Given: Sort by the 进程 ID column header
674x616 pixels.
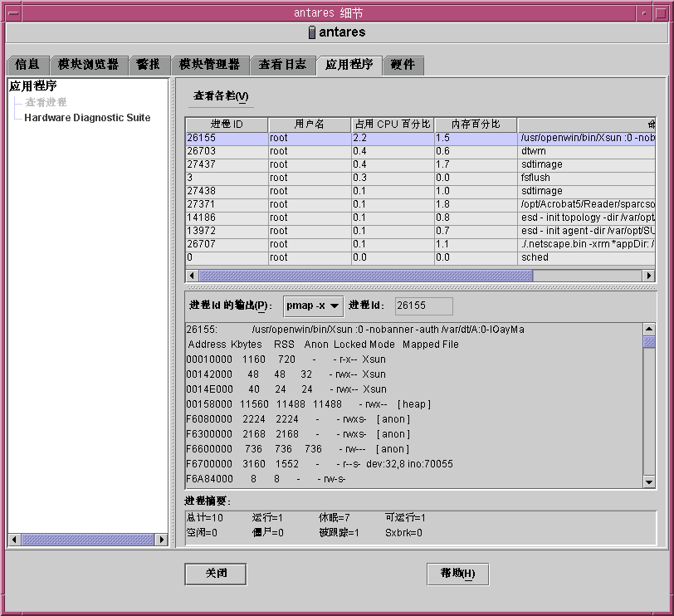Looking at the screenshot, I should (227, 125).
